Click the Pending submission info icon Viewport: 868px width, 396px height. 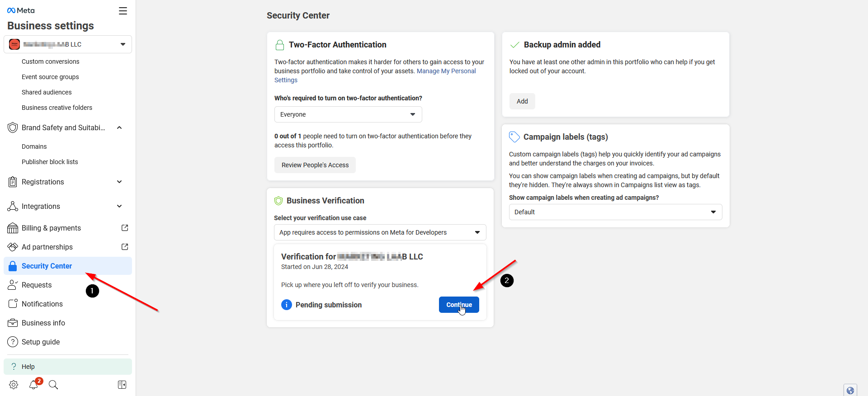[x=287, y=305]
